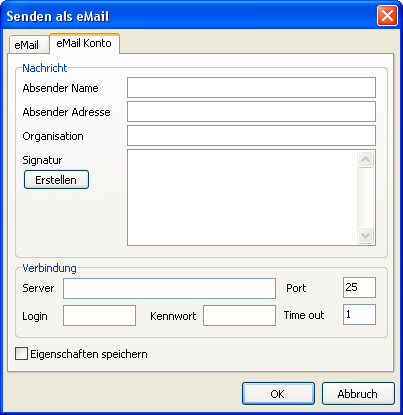Click the Signatur scrollbar down arrow

(366, 236)
